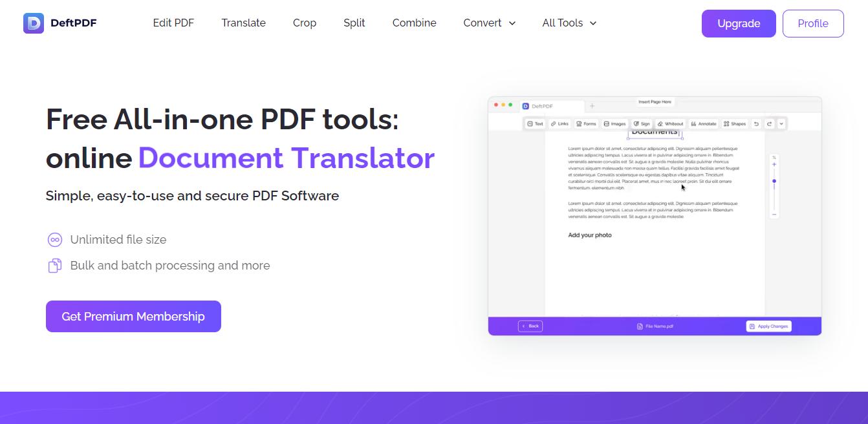Apply Changes to the document
The width and height of the screenshot is (868, 424).
tap(768, 326)
